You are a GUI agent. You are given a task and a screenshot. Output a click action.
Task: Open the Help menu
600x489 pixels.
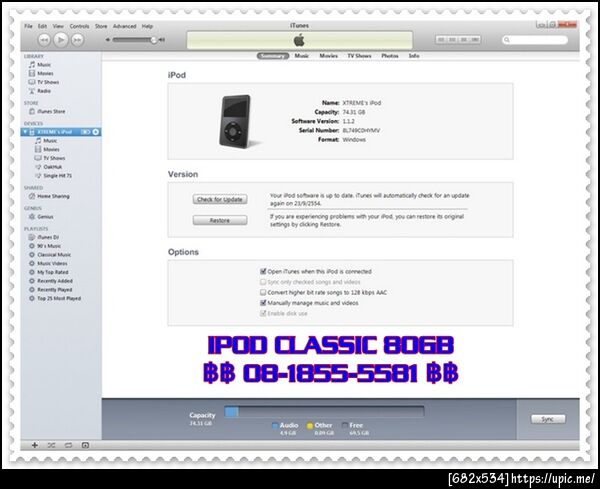coord(147,26)
